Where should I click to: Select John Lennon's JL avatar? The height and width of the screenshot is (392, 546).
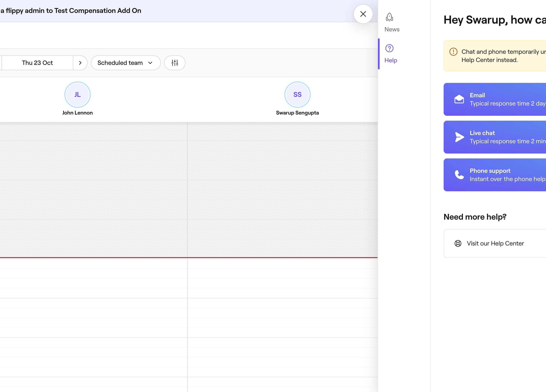(77, 94)
